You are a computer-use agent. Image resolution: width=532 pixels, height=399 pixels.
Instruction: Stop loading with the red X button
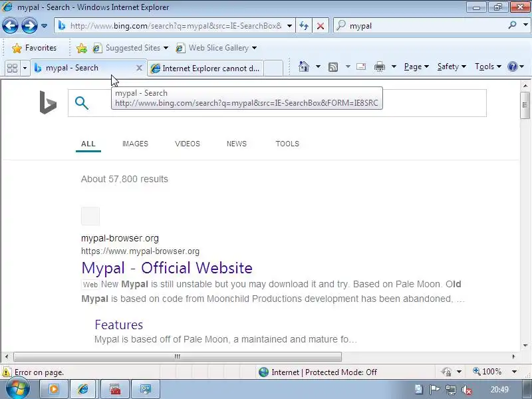click(321, 26)
